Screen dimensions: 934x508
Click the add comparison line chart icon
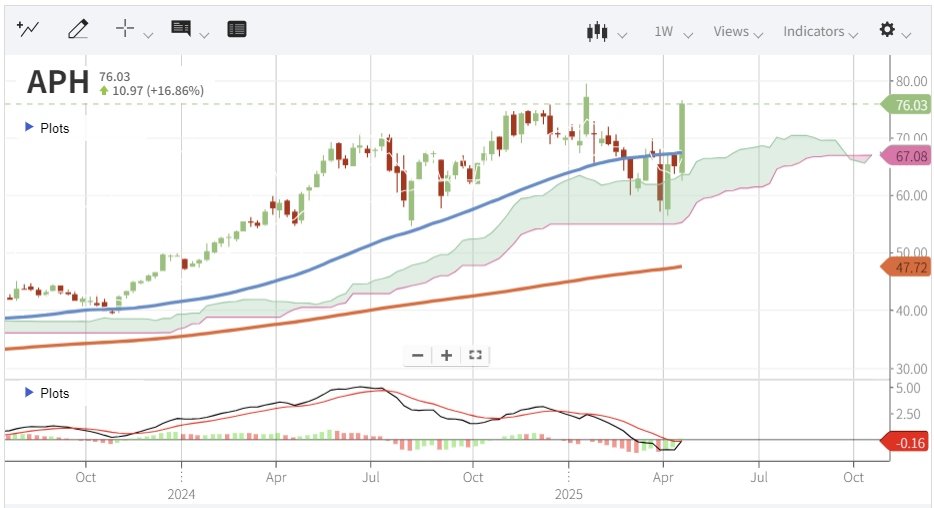click(x=28, y=29)
